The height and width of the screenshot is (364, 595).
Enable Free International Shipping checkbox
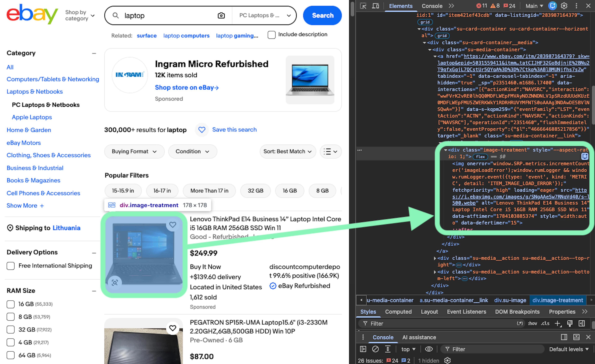[11, 266]
